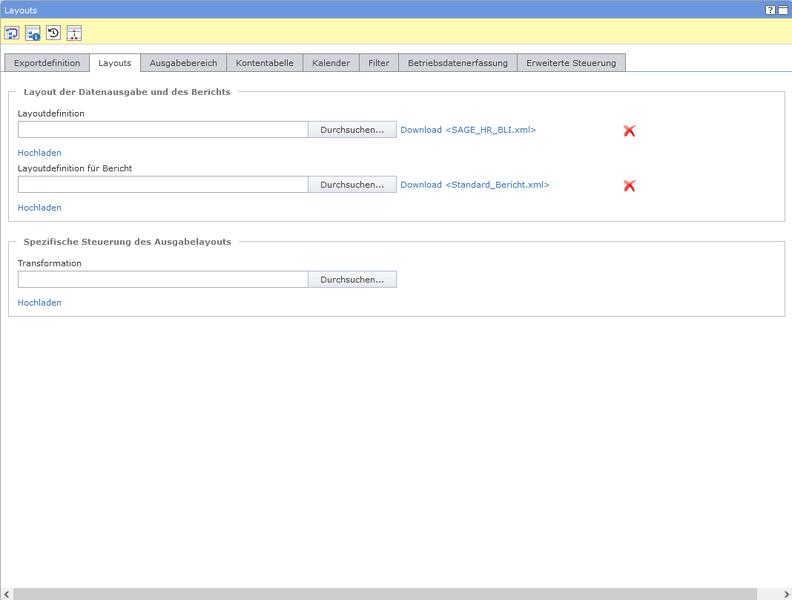Image resolution: width=792 pixels, height=600 pixels.
Task: Delete SAGE_HR_BLI.xml using the red X
Action: pyautogui.click(x=629, y=131)
